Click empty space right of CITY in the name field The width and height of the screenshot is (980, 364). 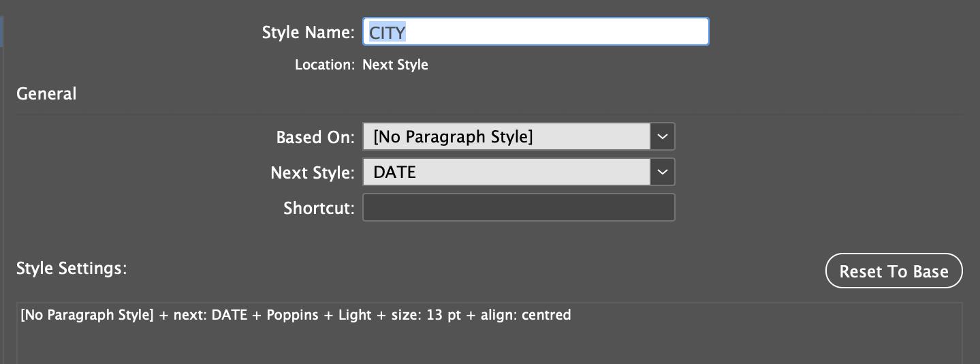coord(558,32)
